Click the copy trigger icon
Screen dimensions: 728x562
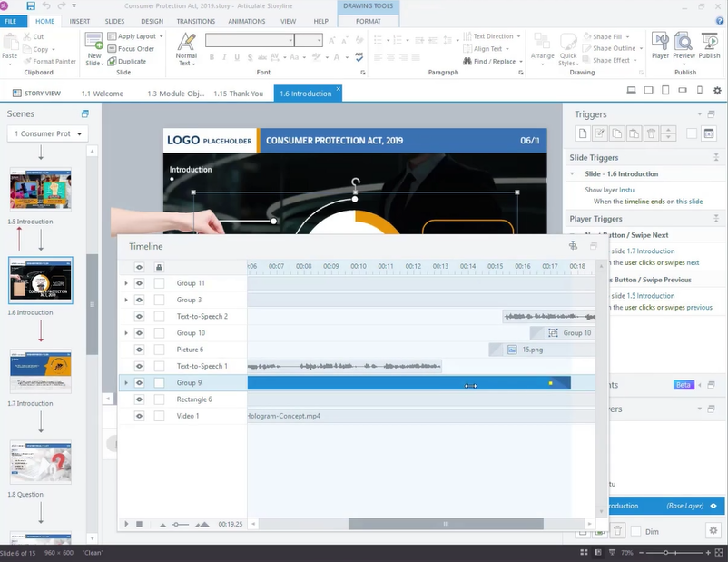pyautogui.click(x=617, y=133)
